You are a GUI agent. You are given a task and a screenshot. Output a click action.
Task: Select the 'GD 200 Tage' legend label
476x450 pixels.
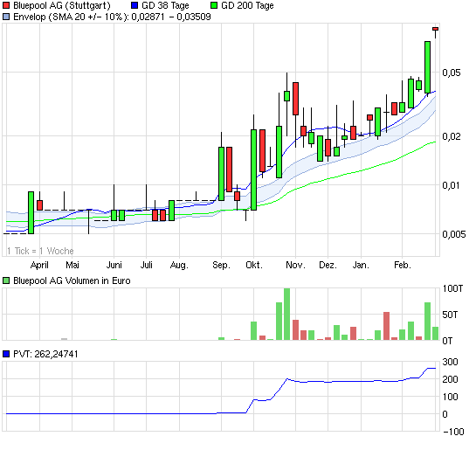[x=247, y=5]
